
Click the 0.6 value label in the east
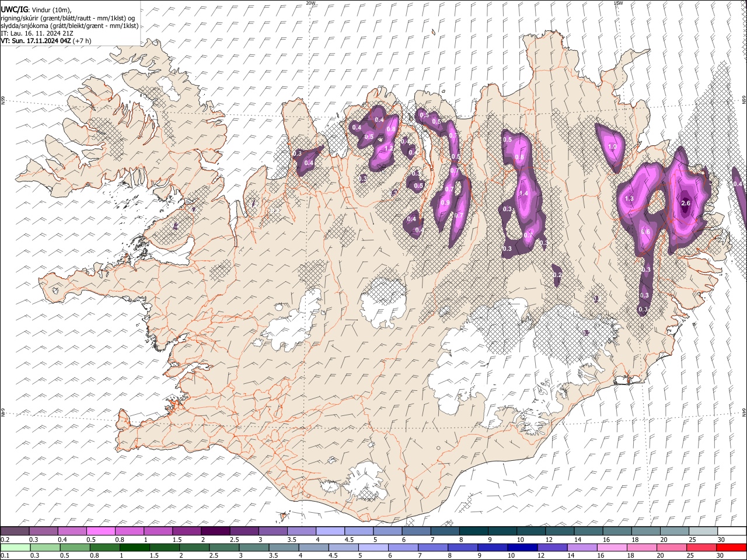click(646, 232)
